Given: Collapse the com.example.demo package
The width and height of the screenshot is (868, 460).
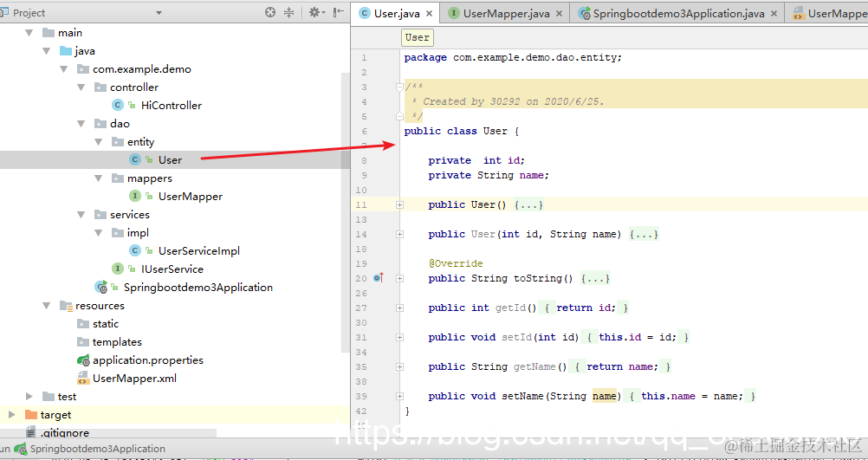Looking at the screenshot, I should (64, 70).
